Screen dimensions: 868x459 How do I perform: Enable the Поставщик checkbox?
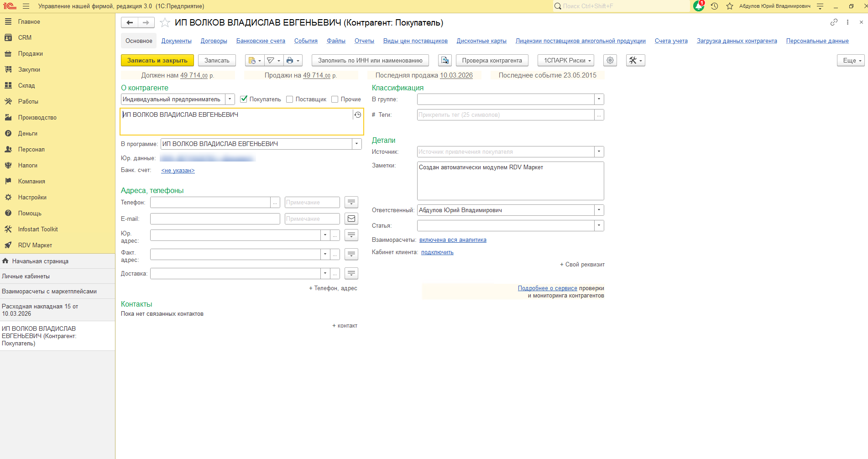click(289, 99)
